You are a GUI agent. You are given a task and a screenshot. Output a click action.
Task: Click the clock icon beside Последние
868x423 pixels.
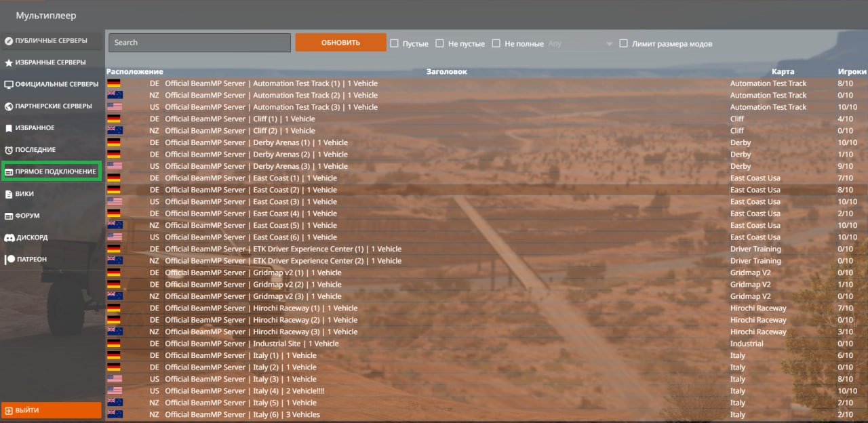click(x=9, y=150)
